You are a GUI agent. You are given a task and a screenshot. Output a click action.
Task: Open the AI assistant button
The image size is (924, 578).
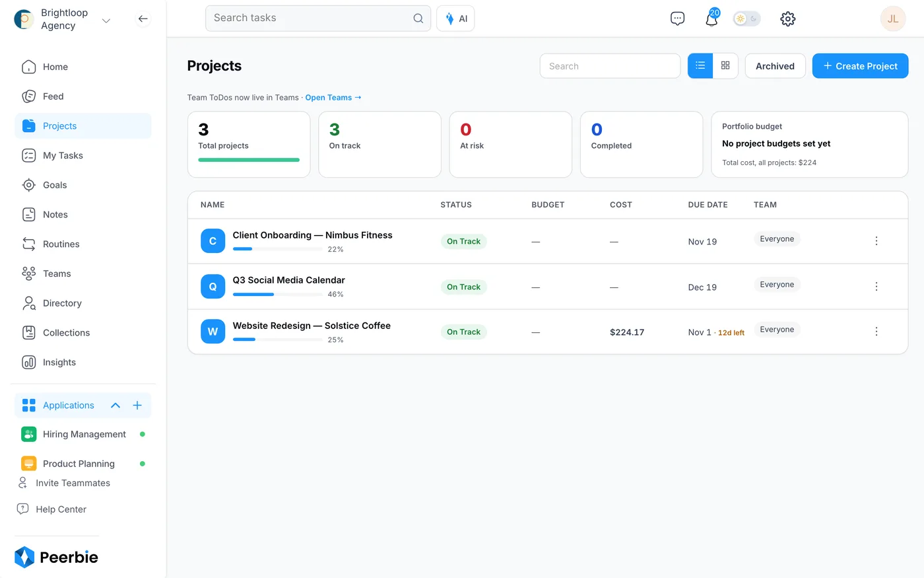[x=455, y=18]
